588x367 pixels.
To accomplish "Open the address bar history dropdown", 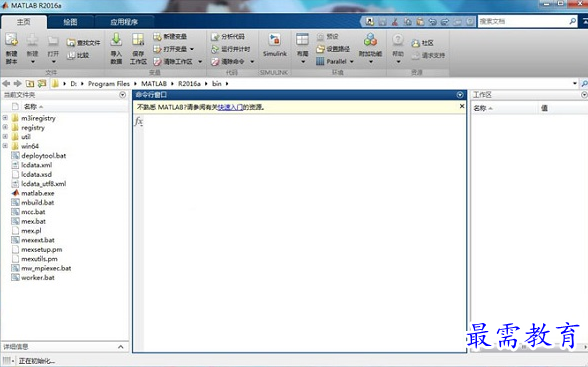I will (575, 83).
